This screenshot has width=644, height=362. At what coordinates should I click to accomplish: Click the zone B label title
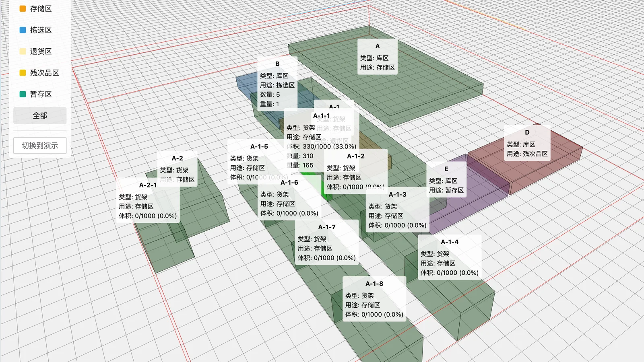click(x=277, y=64)
